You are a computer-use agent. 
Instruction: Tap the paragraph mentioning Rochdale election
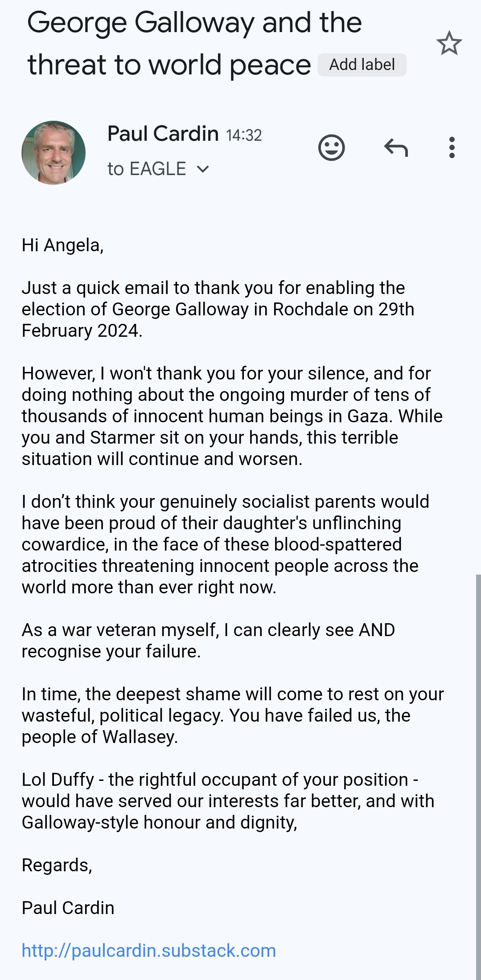[218, 309]
